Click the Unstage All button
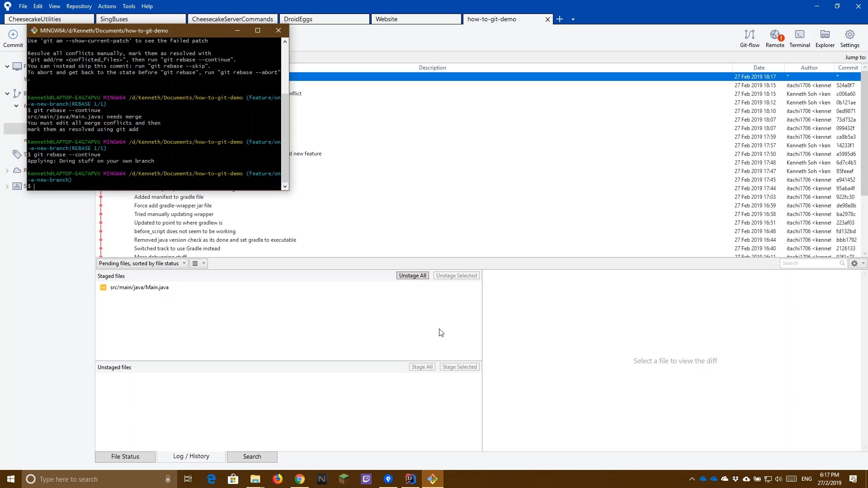 413,276
